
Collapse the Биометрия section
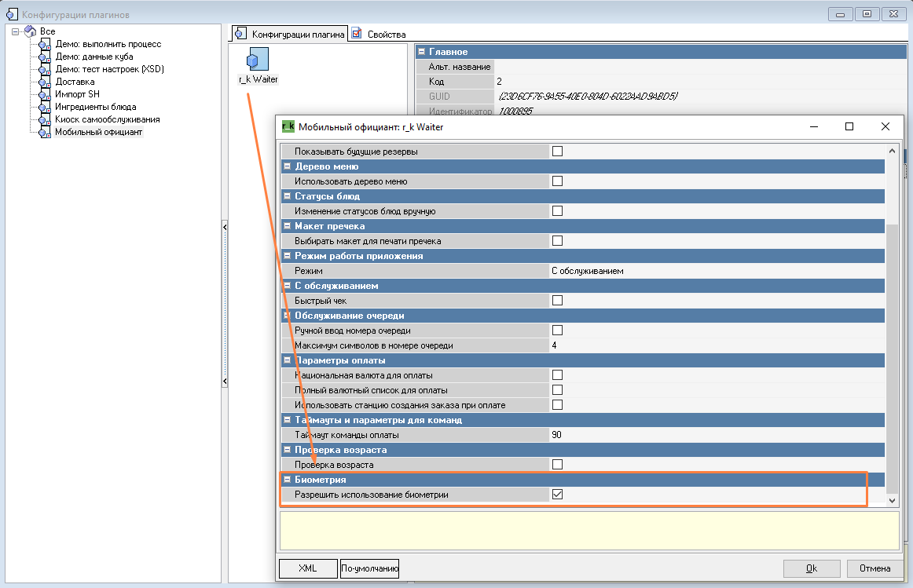(288, 480)
